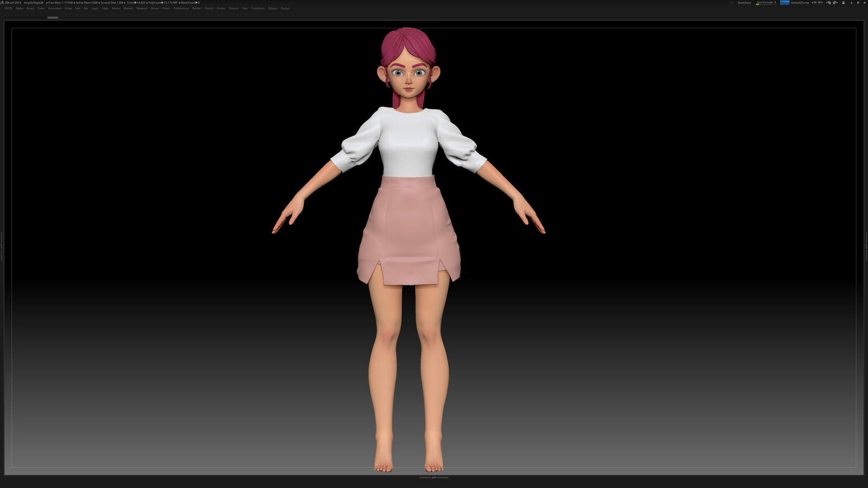
Task: Click the Free Mem readout
Action: pyautogui.click(x=60, y=3)
